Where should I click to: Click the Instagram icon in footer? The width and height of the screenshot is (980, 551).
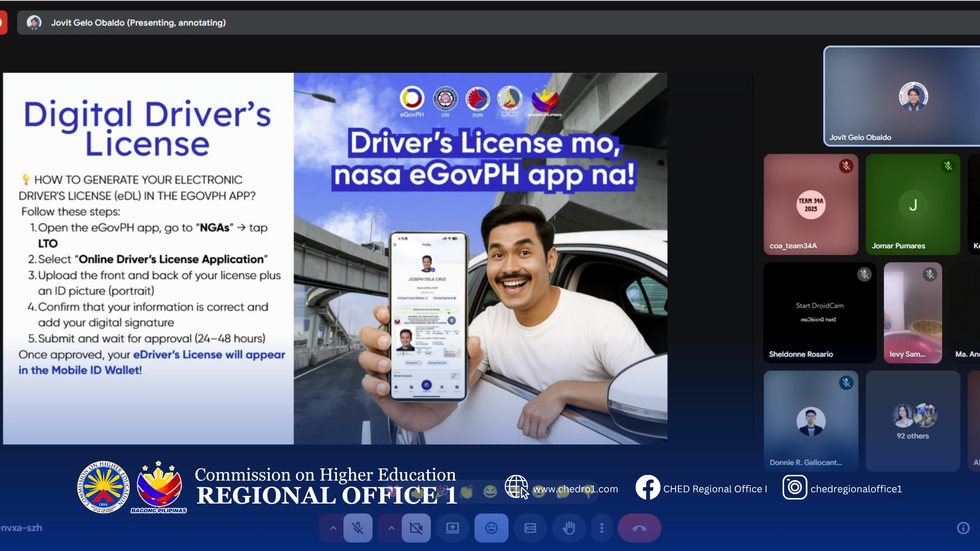[794, 488]
